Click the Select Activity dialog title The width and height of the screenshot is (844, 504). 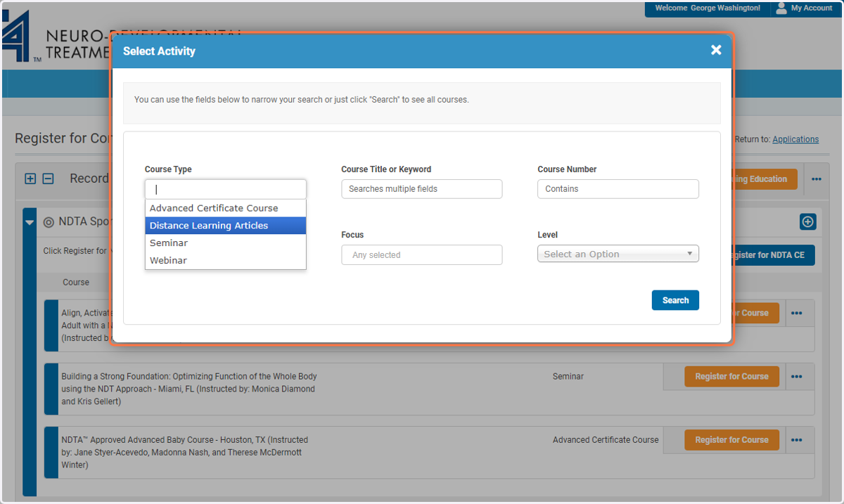click(159, 51)
